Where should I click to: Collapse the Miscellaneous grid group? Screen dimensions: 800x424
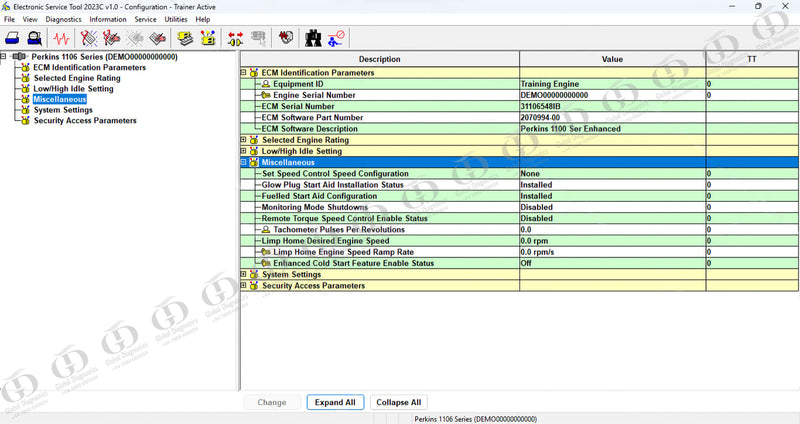tap(244, 162)
